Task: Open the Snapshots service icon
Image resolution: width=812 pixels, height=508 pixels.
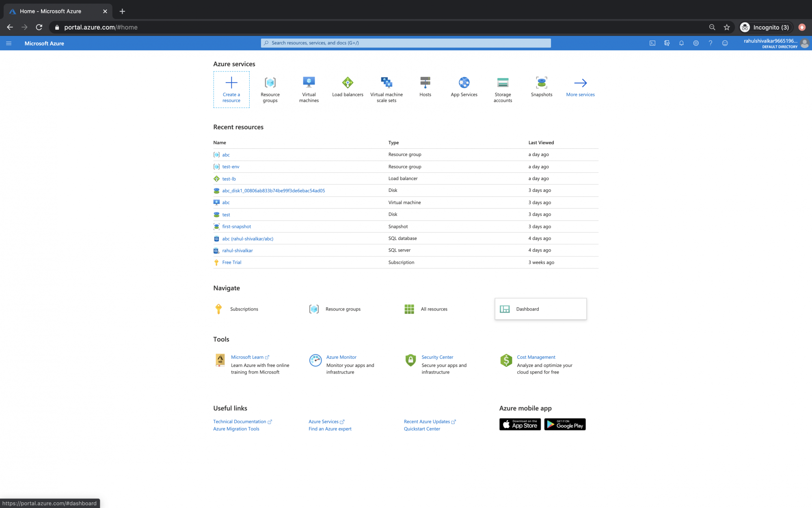Action: click(541, 83)
